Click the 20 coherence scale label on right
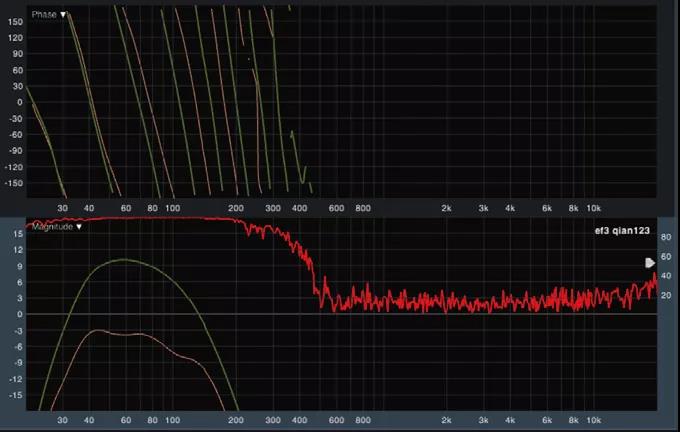Image resolution: width=680 pixels, height=432 pixels. point(666,296)
